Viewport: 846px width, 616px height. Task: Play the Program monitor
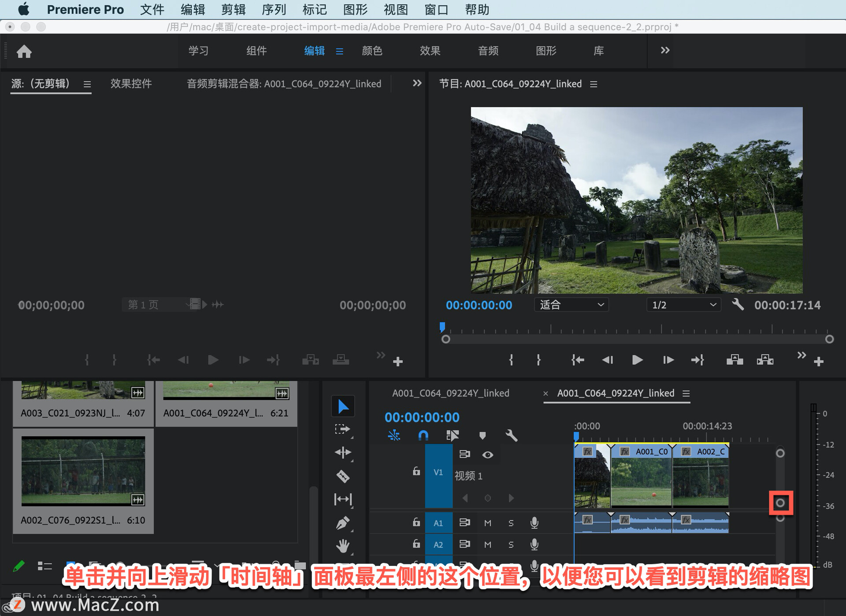click(637, 360)
